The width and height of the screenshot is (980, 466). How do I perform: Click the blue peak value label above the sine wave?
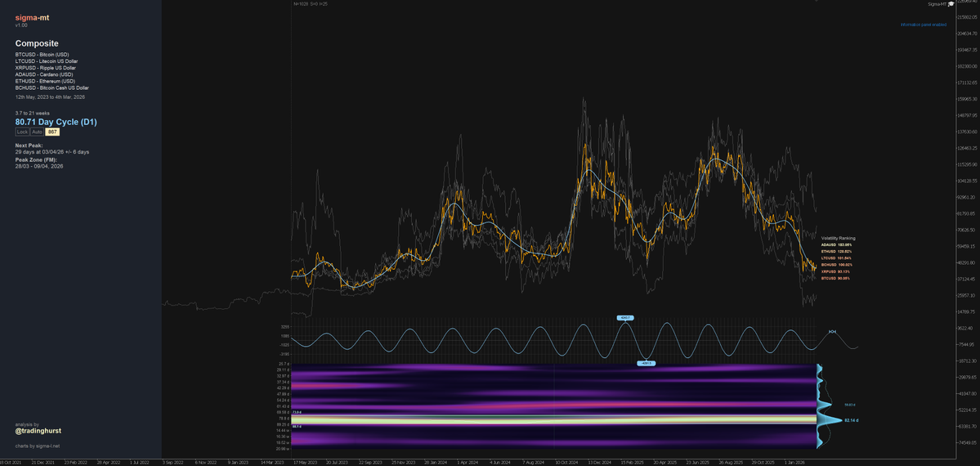coord(625,318)
